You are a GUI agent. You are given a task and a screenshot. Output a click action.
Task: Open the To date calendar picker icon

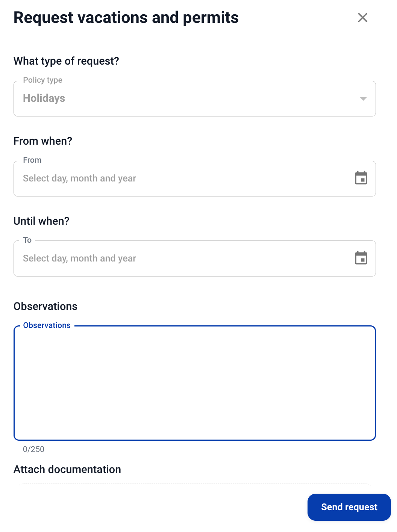[361, 258]
